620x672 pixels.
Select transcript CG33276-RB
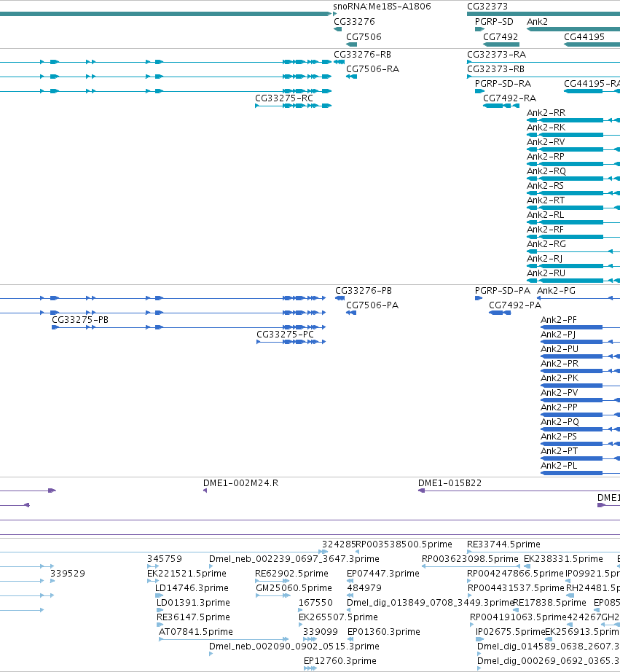point(363,55)
